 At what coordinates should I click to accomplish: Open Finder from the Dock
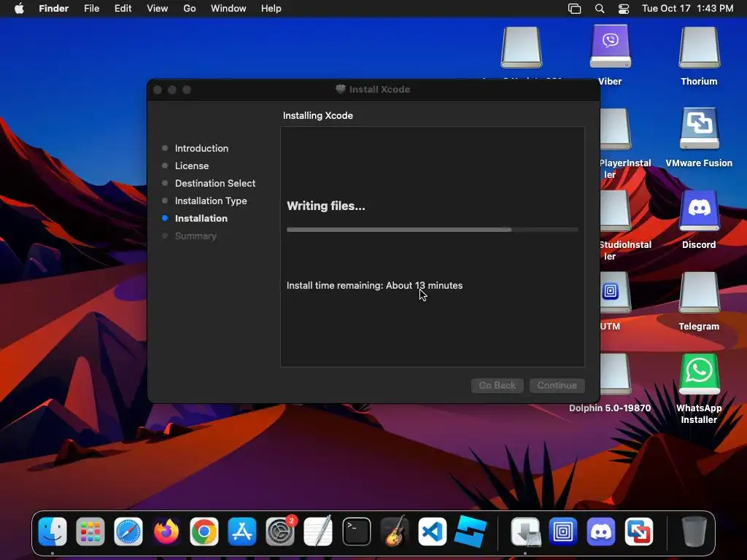53,532
